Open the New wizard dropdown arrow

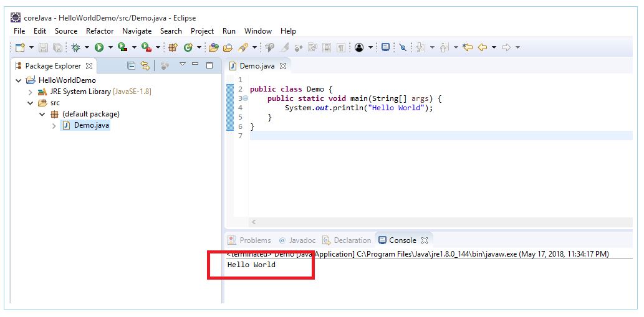coord(31,47)
